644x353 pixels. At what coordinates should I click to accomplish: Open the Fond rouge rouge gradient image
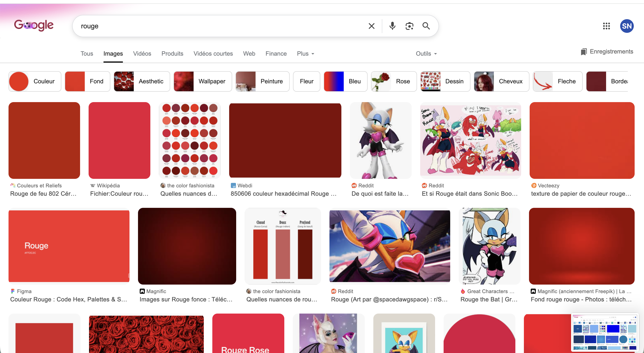[x=582, y=246]
